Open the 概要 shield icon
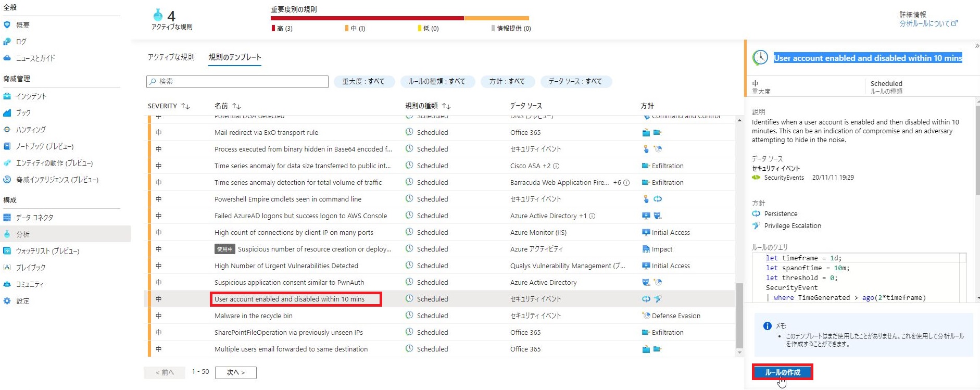The image size is (980, 390). point(7,25)
